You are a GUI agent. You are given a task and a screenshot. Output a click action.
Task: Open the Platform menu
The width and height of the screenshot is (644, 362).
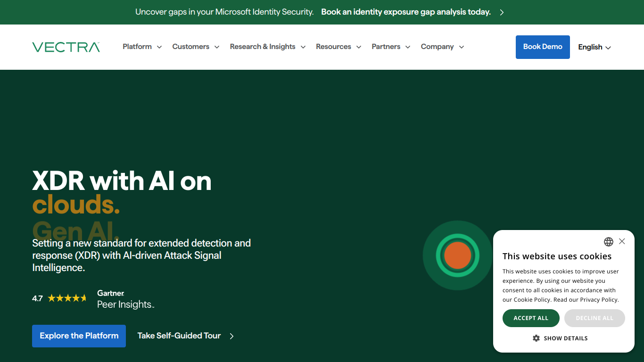(x=137, y=47)
